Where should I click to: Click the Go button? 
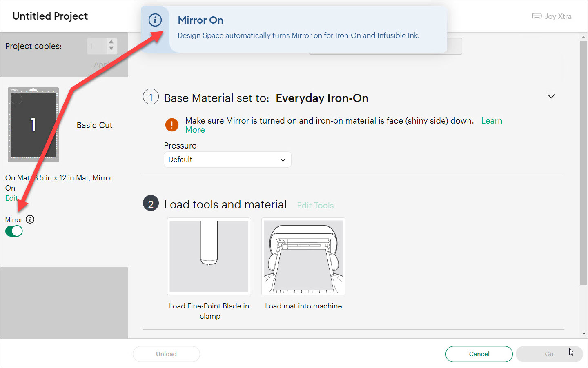549,354
